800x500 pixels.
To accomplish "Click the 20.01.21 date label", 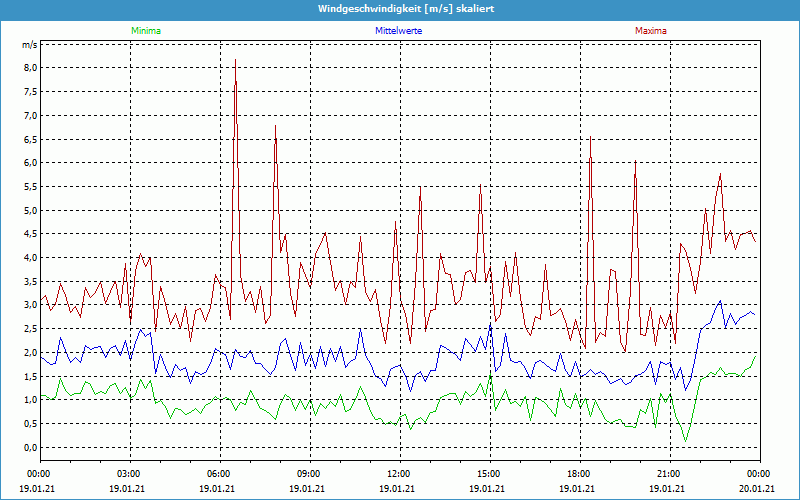I will click(757, 489).
